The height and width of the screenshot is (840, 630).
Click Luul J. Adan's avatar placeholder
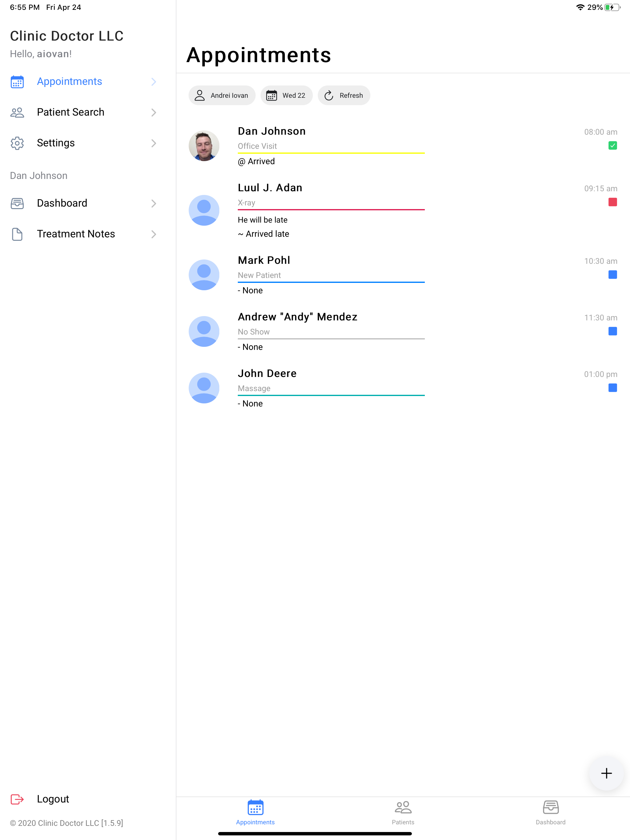tap(204, 210)
